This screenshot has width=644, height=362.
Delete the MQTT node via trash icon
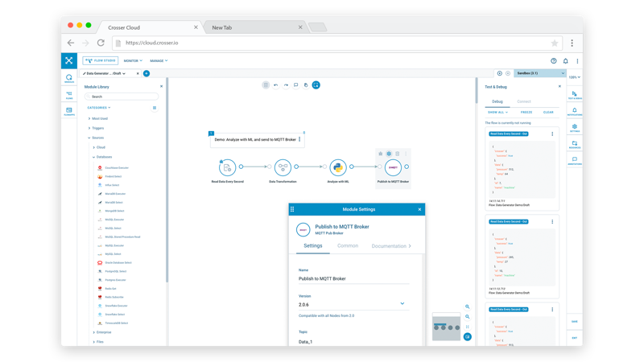click(397, 154)
